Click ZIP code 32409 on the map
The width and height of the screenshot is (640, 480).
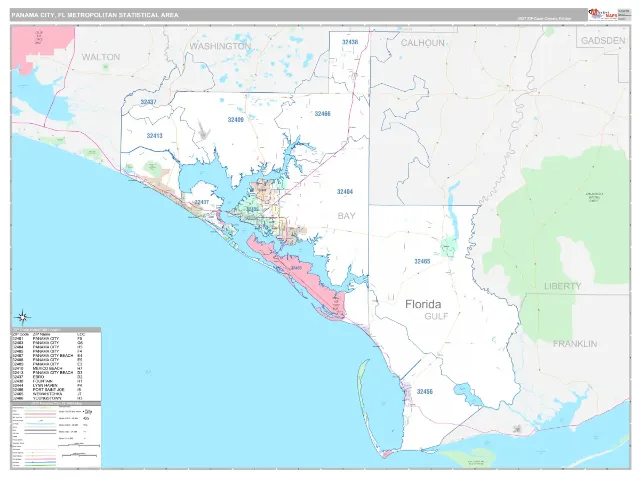pos(236,120)
